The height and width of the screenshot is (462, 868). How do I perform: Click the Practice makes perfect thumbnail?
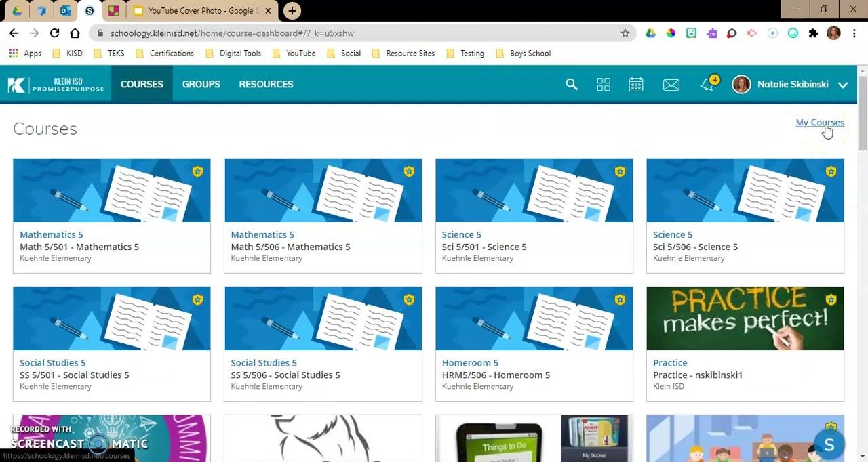click(x=745, y=318)
